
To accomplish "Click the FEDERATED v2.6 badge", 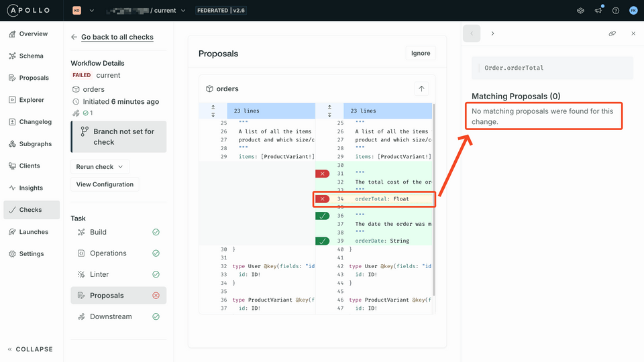I will [x=221, y=11].
